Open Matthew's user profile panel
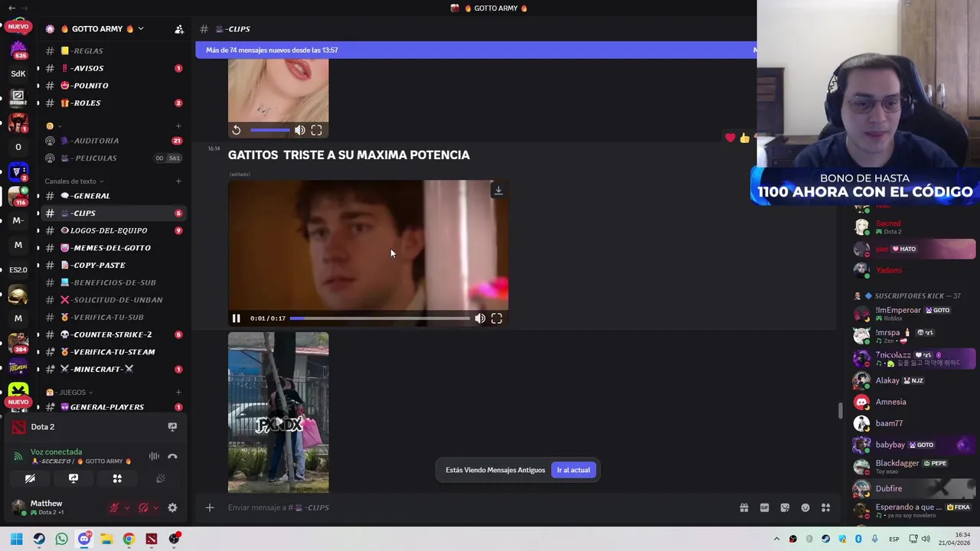The height and width of the screenshot is (551, 980). (x=55, y=507)
